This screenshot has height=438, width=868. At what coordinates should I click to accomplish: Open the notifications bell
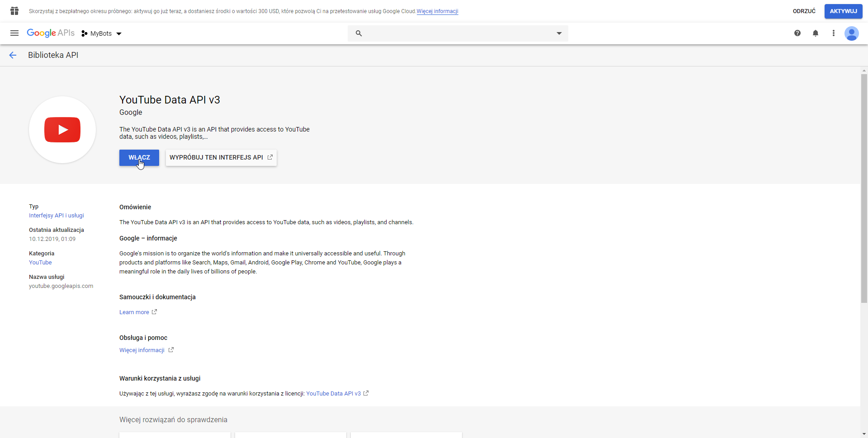pos(816,33)
